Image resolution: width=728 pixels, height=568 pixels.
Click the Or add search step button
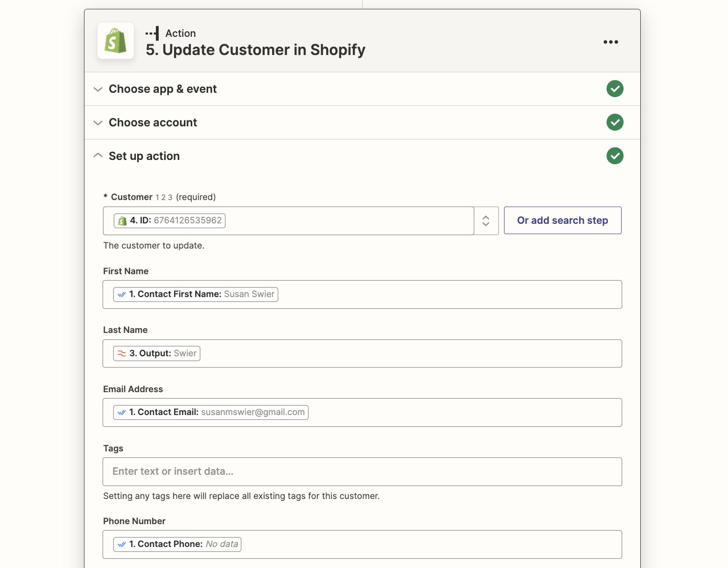562,221
